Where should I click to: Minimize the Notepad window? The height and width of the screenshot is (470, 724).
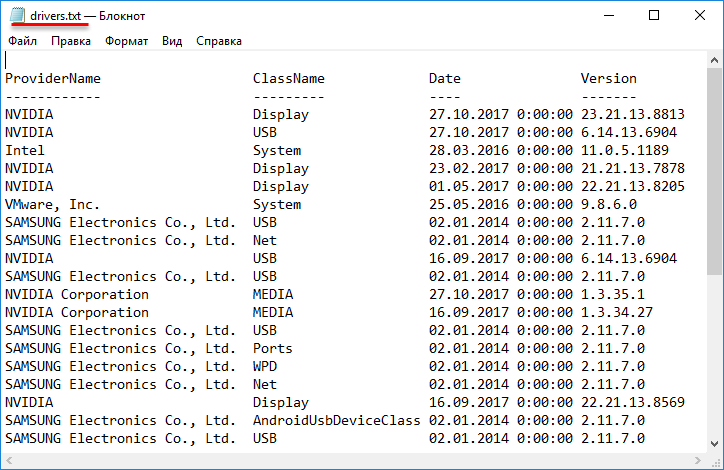[609, 15]
